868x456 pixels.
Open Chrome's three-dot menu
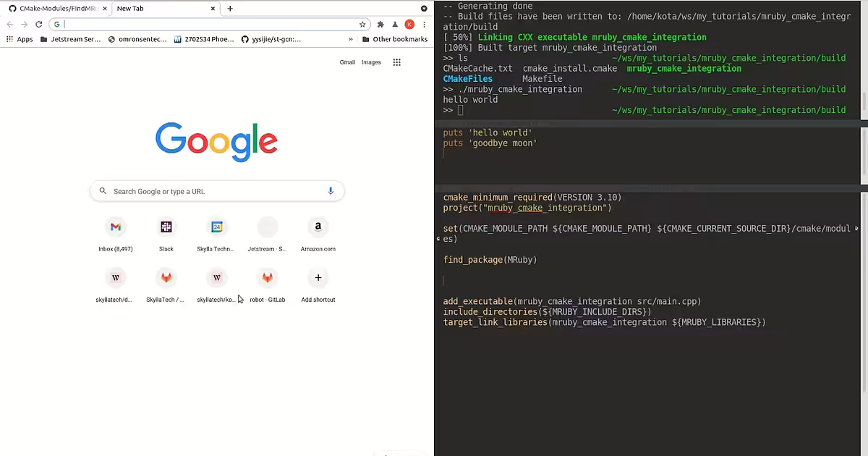tap(424, 24)
